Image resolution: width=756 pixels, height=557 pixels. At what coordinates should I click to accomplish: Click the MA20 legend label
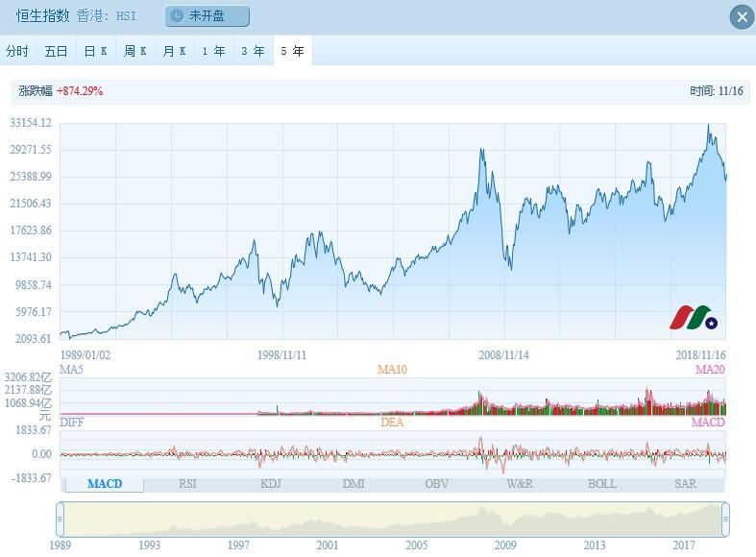pyautogui.click(x=710, y=370)
